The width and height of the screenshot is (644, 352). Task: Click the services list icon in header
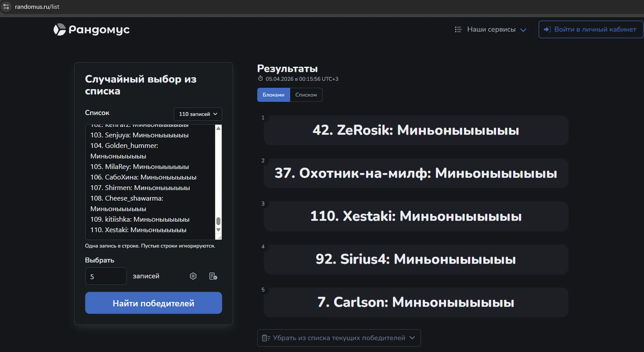[x=458, y=30]
